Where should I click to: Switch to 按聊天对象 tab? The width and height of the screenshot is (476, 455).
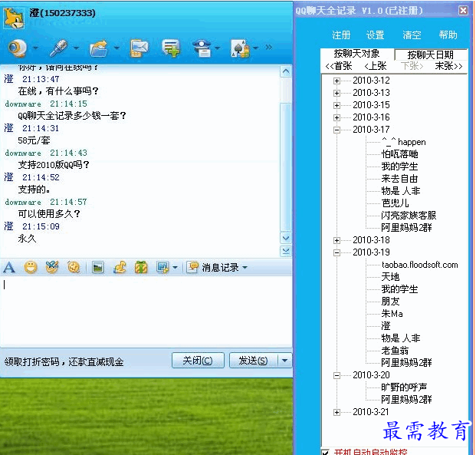click(356, 54)
